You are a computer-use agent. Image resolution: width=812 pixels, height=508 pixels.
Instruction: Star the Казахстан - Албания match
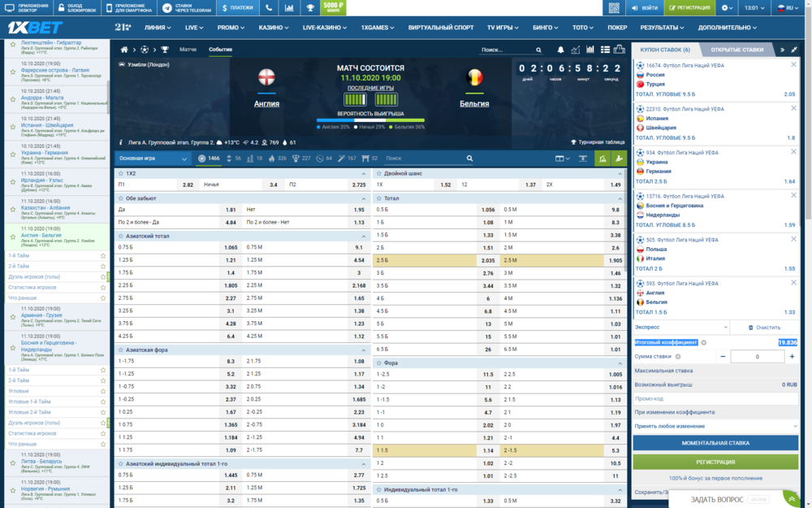(13, 210)
